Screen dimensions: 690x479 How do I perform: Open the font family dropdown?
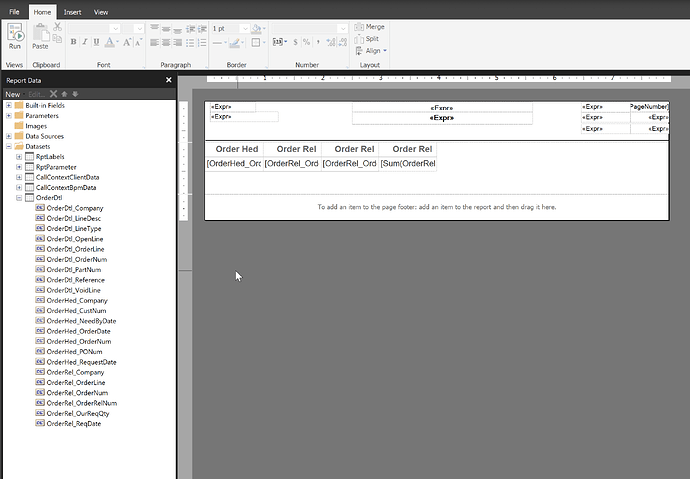point(115,29)
